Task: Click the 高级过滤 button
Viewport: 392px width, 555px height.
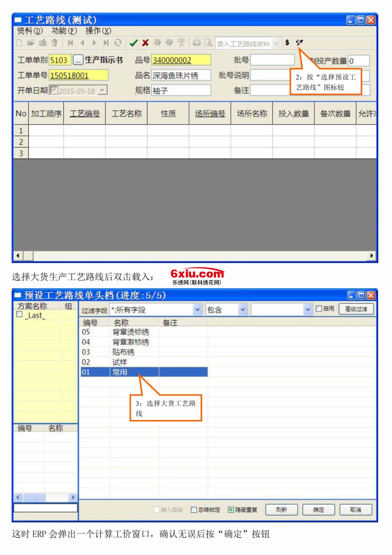Action: [x=356, y=309]
